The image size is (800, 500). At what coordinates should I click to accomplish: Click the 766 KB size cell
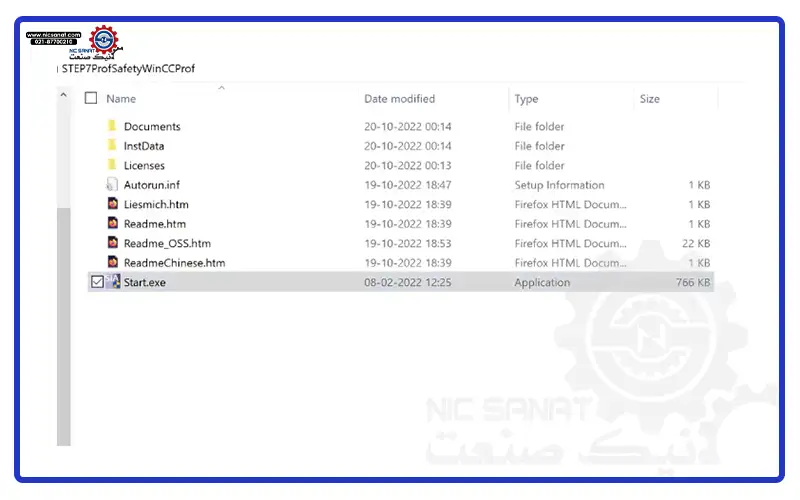(x=693, y=282)
